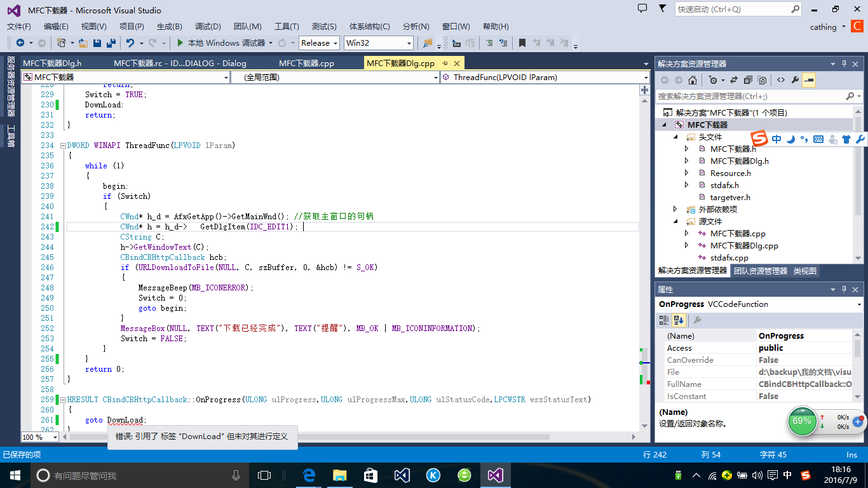Open the (全局范围) scope dropdown

(334, 77)
